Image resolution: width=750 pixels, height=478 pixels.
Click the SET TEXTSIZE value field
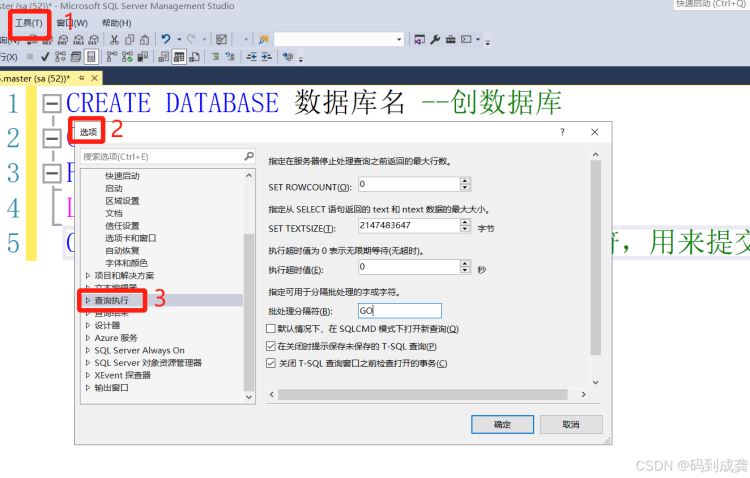click(409, 225)
